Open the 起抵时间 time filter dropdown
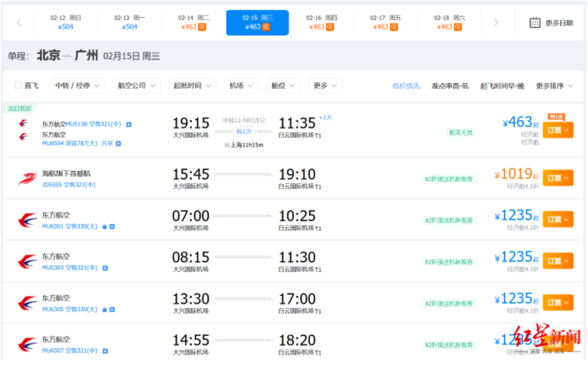Screen dimensions: 588x366 coord(192,86)
